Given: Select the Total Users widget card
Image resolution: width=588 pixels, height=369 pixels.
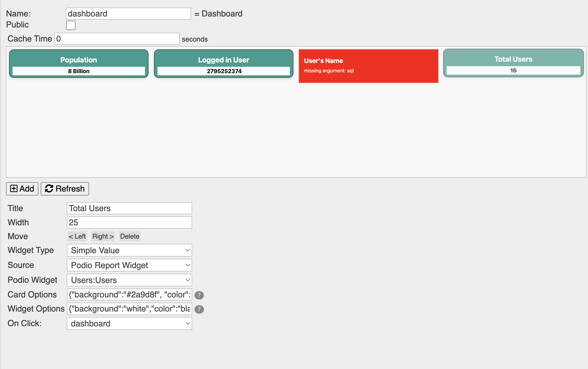Looking at the screenshot, I should [x=513, y=63].
